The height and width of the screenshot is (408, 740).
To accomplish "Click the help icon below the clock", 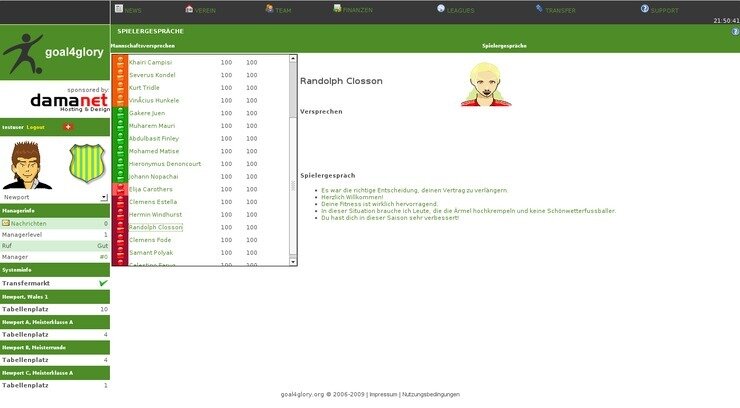I will [734, 32].
